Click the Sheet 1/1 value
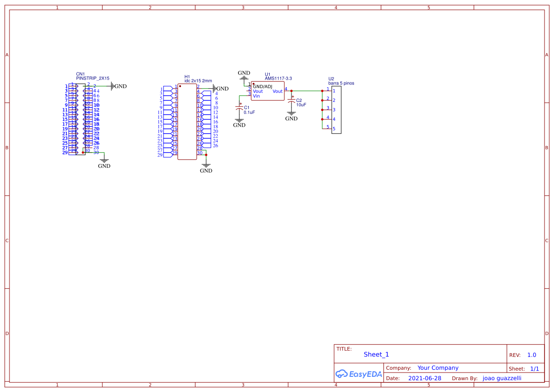554x392 pixels. [x=535, y=369]
